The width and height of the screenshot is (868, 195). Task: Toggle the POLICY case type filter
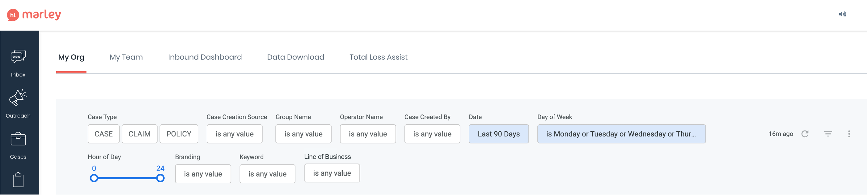pyautogui.click(x=179, y=134)
